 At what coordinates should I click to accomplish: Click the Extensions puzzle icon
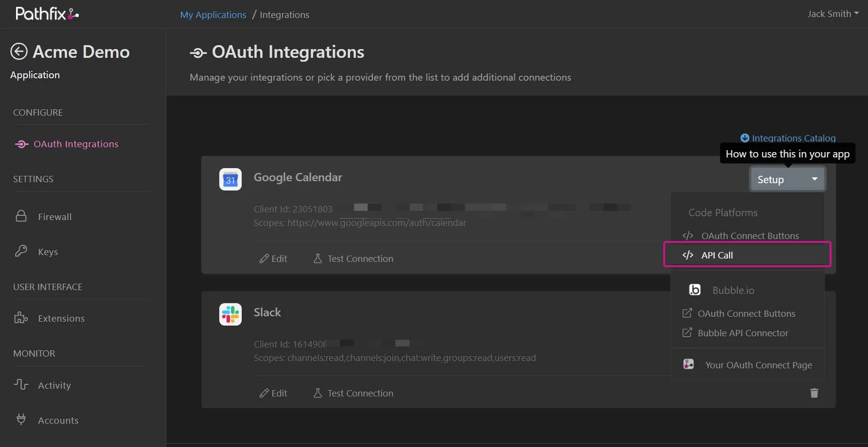21,318
